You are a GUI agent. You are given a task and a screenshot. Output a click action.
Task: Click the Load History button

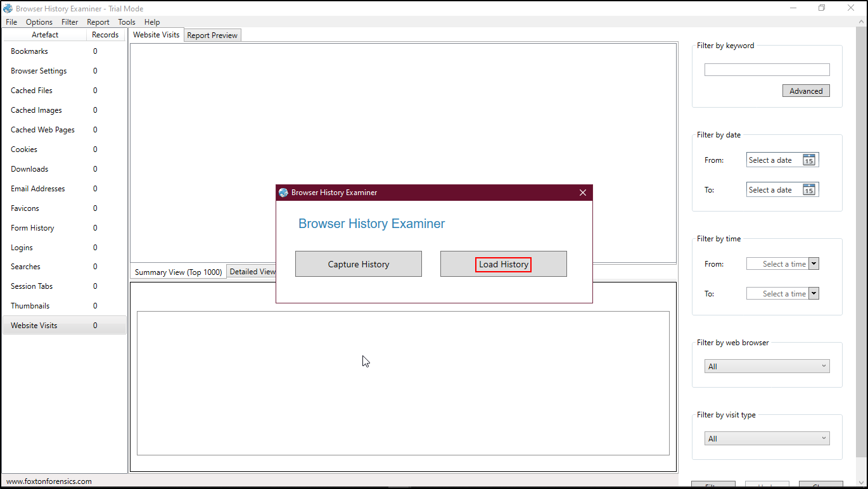click(x=504, y=264)
